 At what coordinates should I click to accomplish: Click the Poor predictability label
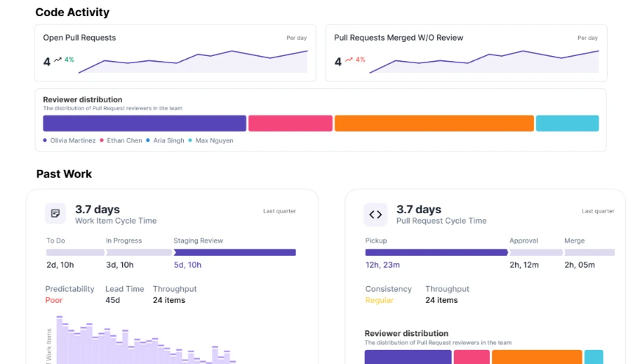[x=54, y=300]
